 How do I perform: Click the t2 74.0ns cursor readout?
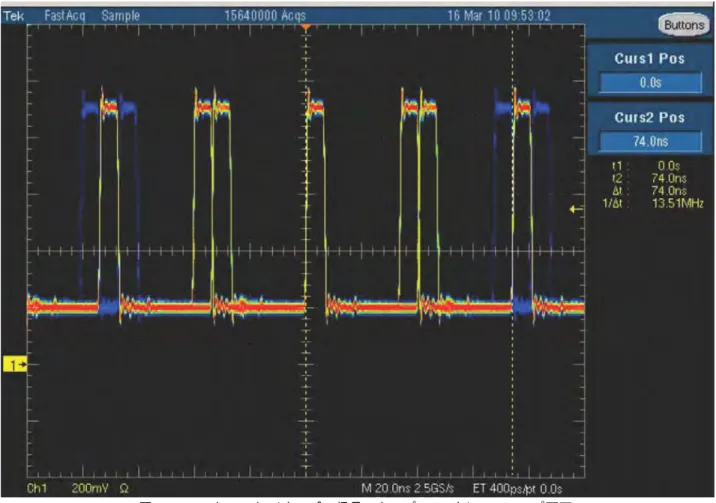648,178
